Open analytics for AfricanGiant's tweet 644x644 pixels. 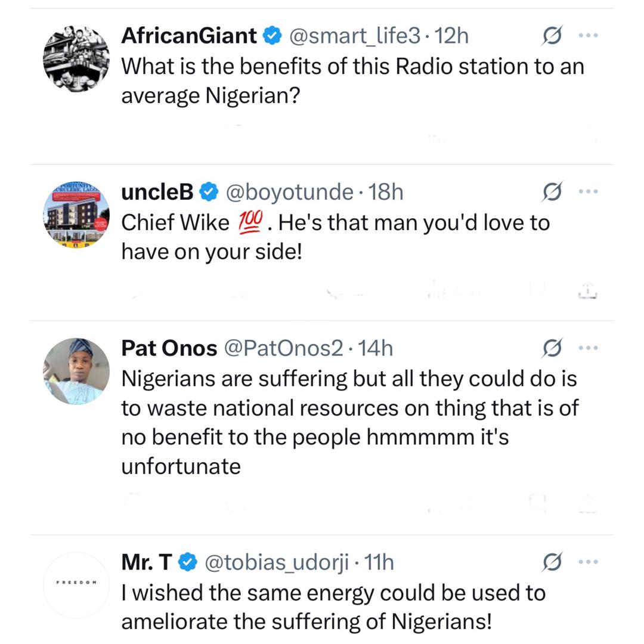(x=552, y=35)
